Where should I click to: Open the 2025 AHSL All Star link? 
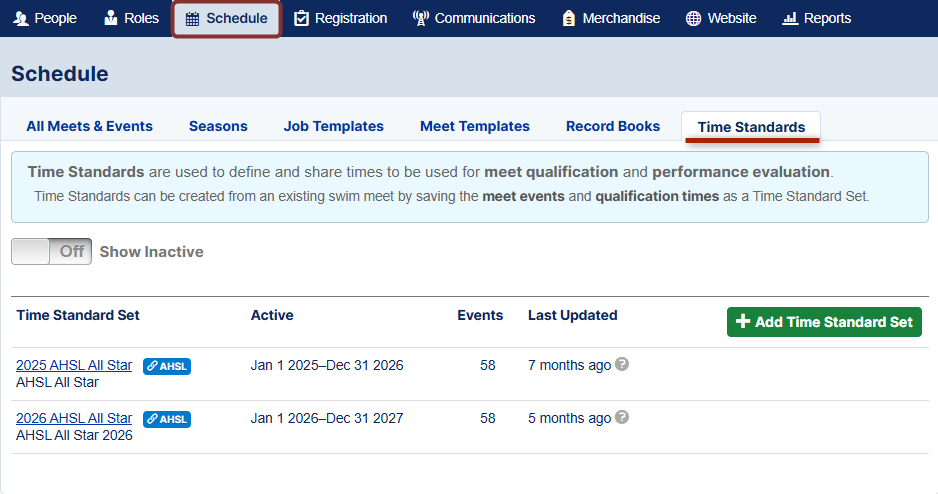(x=74, y=365)
